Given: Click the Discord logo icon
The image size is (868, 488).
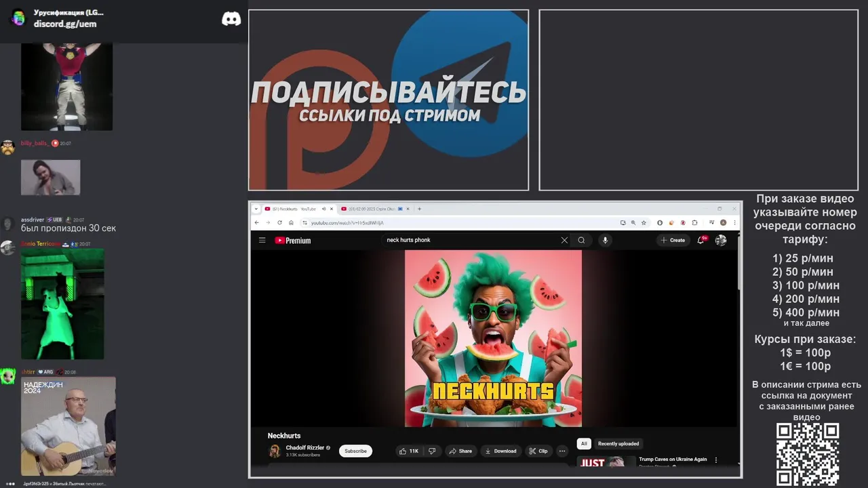Looking at the screenshot, I should tap(231, 19).
